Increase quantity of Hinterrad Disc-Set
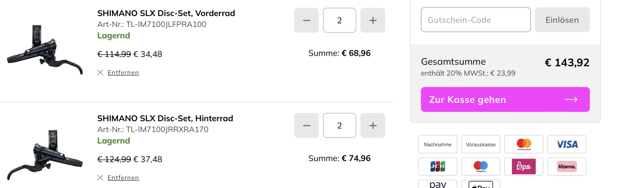Viewport: 644px width, 188px height. click(373, 125)
